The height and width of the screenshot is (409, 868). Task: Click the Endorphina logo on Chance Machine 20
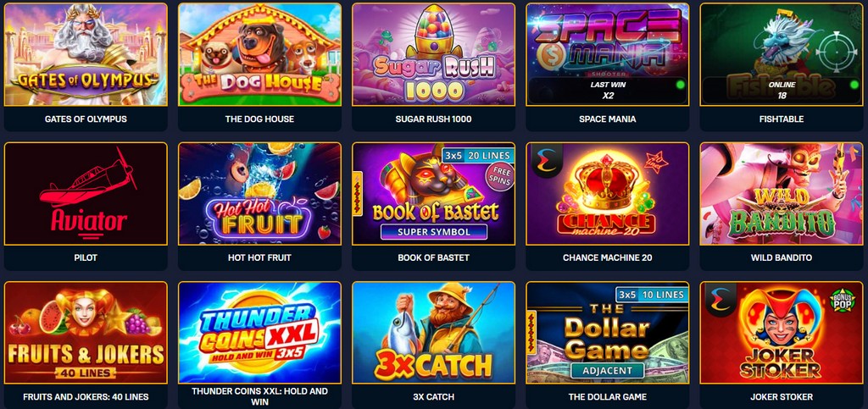point(547,160)
